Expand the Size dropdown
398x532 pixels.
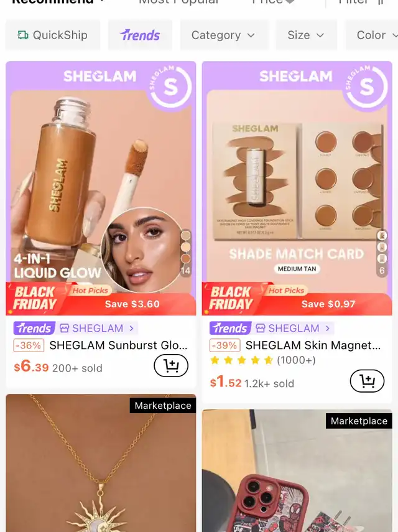306,35
